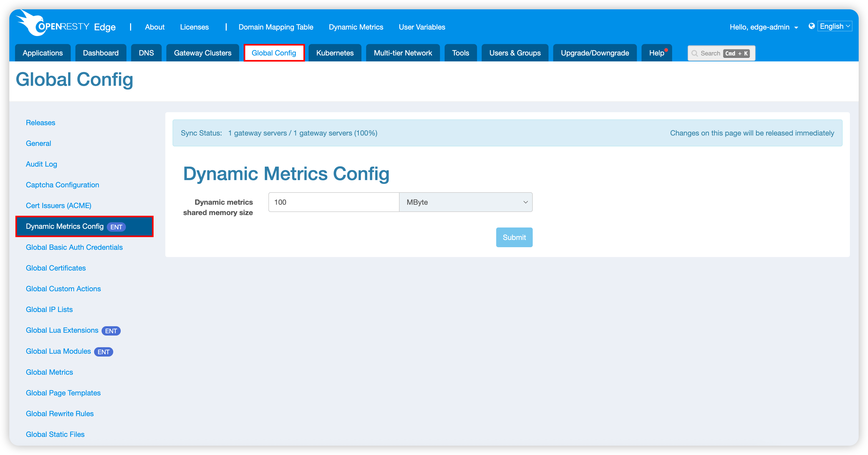Open the English language dropdown
868x455 pixels.
835,26
